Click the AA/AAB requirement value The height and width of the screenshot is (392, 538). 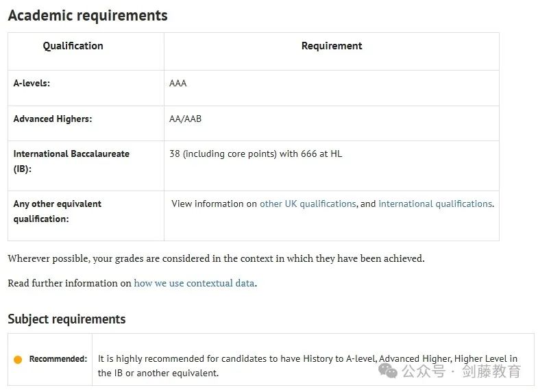[185, 119]
